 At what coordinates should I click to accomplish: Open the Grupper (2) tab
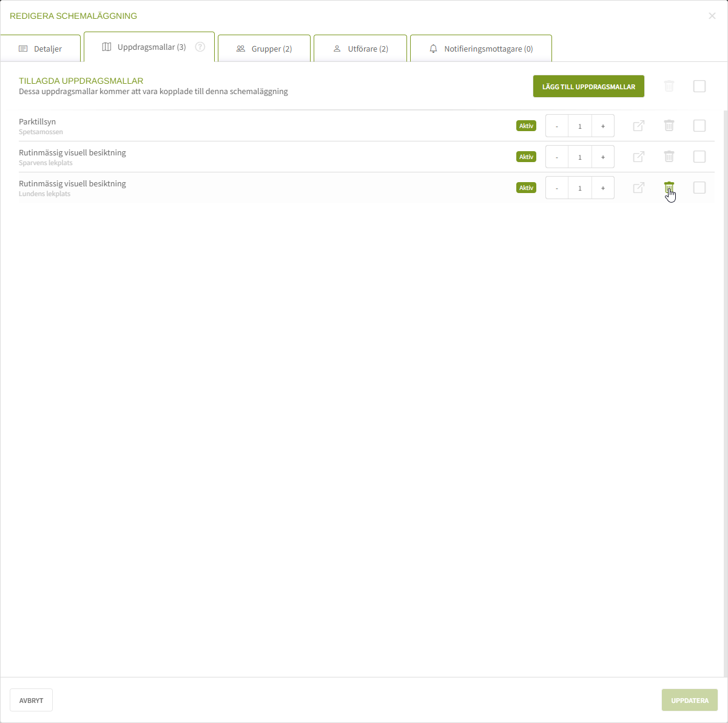click(x=264, y=49)
